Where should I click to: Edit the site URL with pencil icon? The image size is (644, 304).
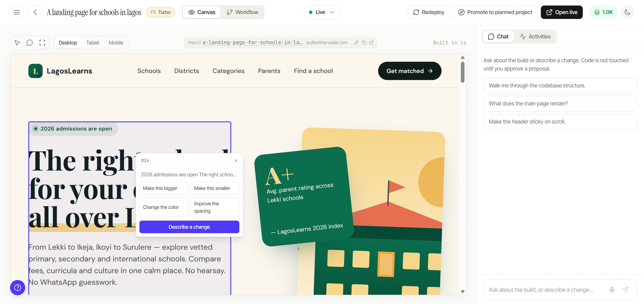point(356,42)
